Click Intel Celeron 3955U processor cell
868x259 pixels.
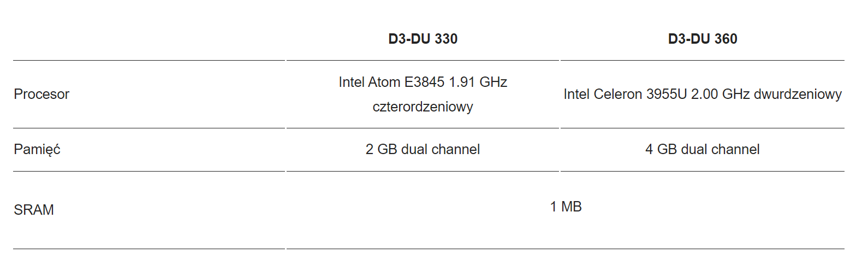pos(703,94)
